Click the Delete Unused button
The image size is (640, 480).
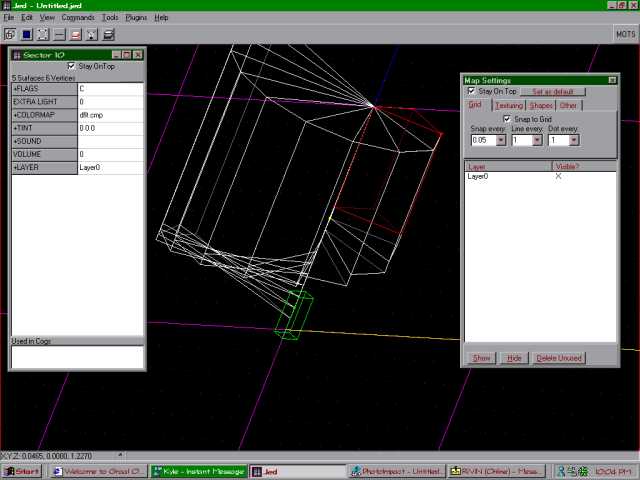pyautogui.click(x=559, y=358)
